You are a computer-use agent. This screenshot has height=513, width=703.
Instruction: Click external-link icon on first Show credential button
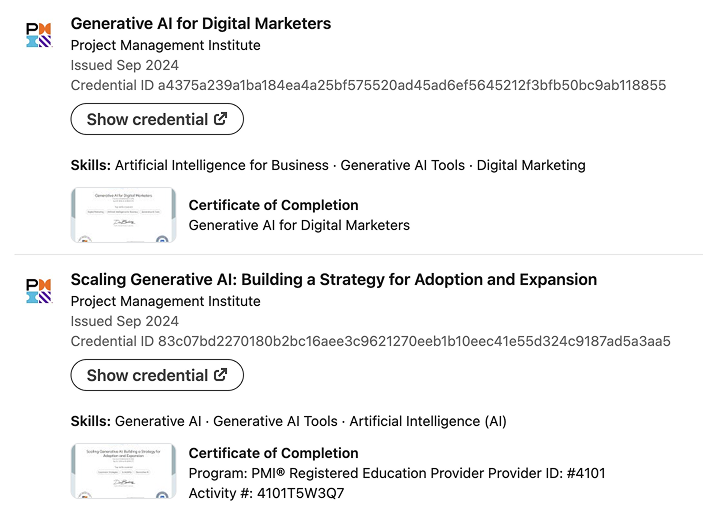[221, 119]
